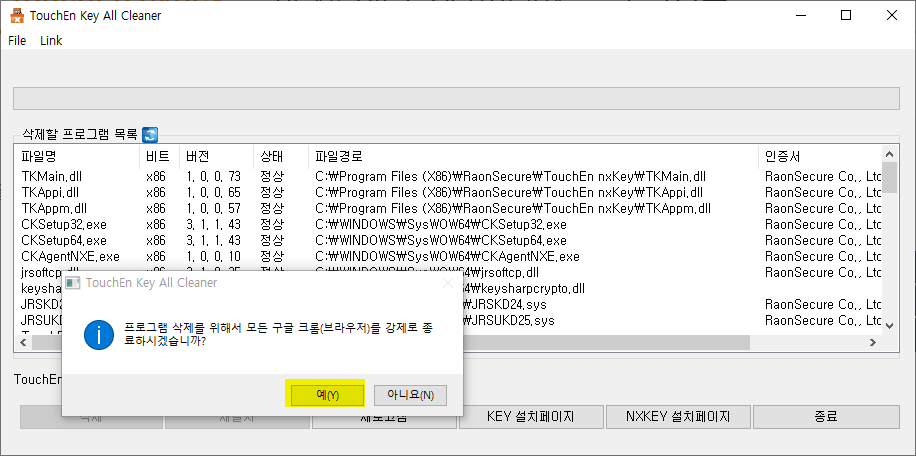Click the TKMain.dll file path cell
The height and width of the screenshot is (456, 916).
point(511,176)
